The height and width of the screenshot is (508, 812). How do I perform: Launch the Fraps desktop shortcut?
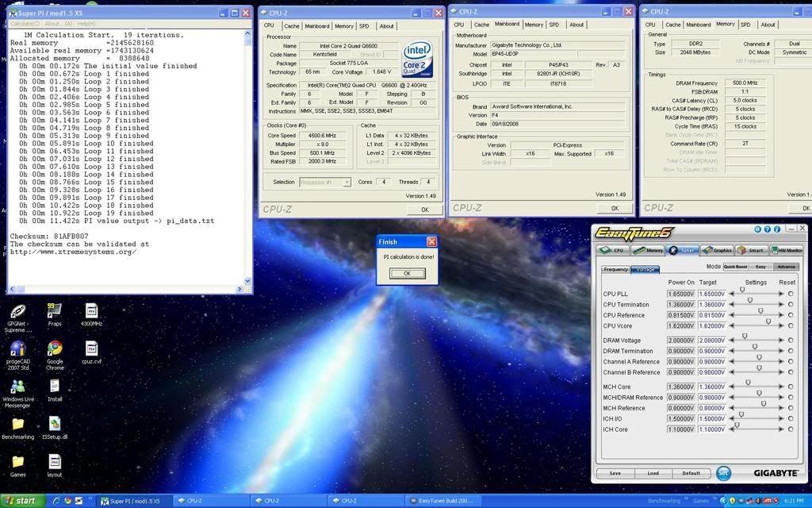tap(55, 314)
